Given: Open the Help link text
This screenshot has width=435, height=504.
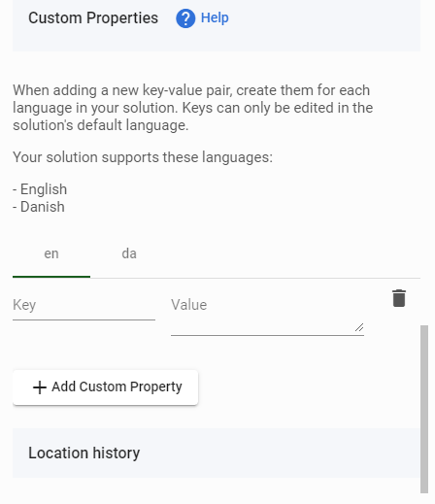Looking at the screenshot, I should coord(215,17).
